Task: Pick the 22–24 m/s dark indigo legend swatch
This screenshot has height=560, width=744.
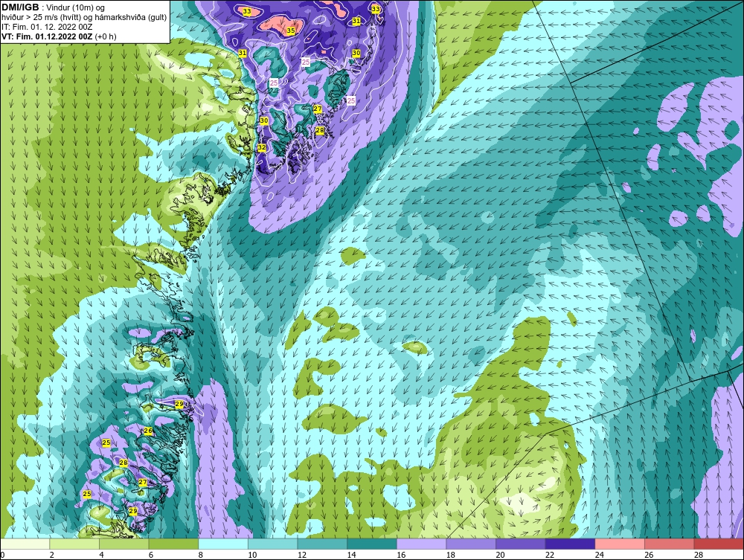Action: tap(570, 544)
